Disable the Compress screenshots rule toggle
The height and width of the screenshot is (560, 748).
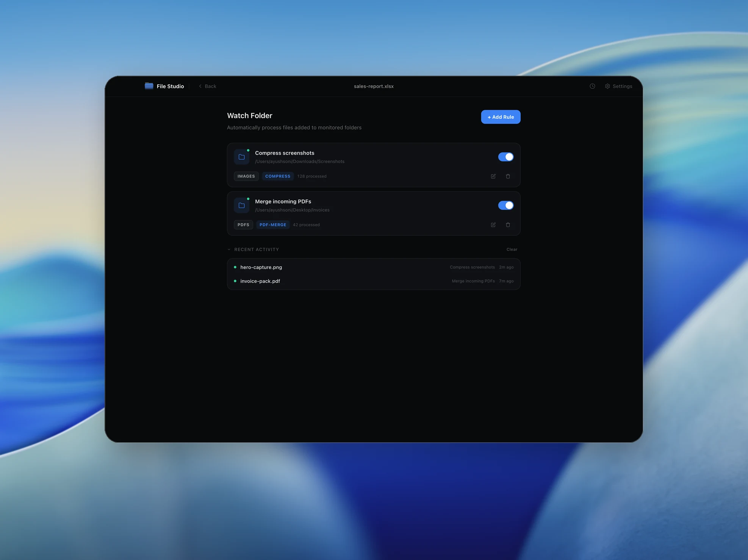click(x=505, y=157)
